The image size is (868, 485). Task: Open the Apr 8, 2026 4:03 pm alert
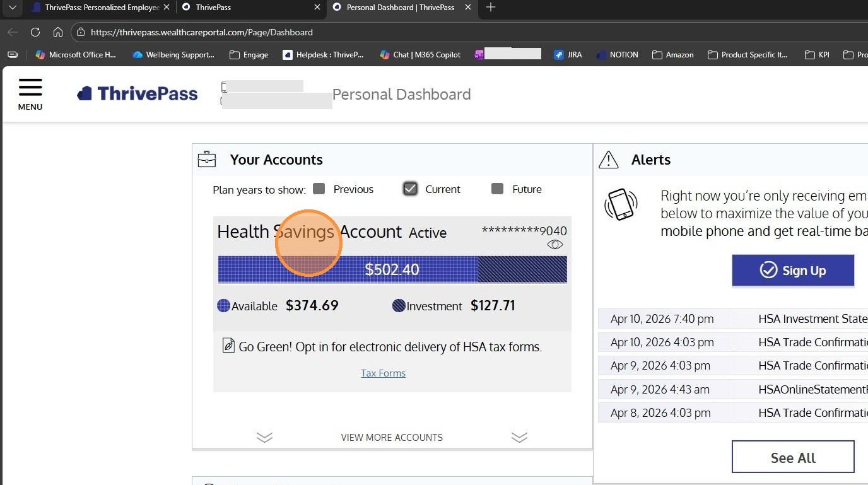tap(733, 412)
